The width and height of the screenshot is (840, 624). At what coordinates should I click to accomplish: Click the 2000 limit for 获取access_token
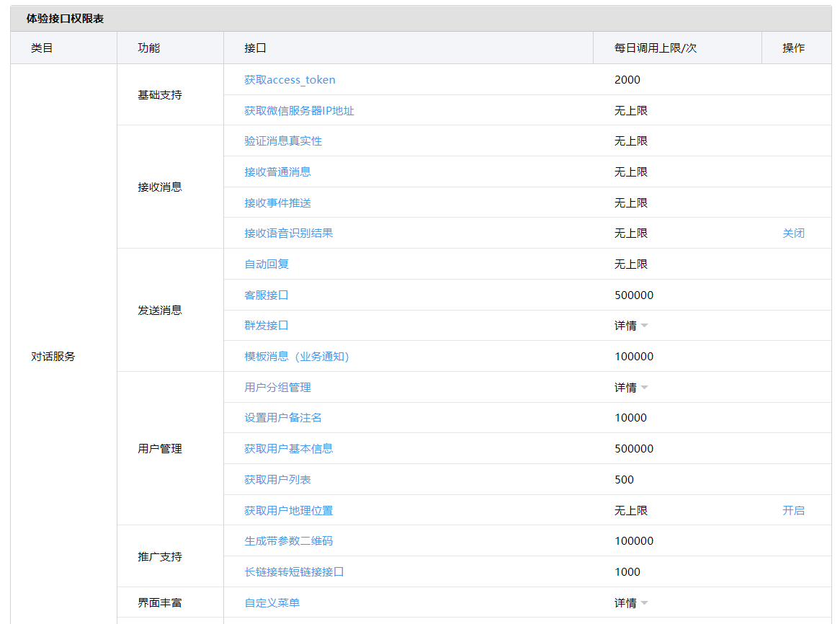point(627,80)
